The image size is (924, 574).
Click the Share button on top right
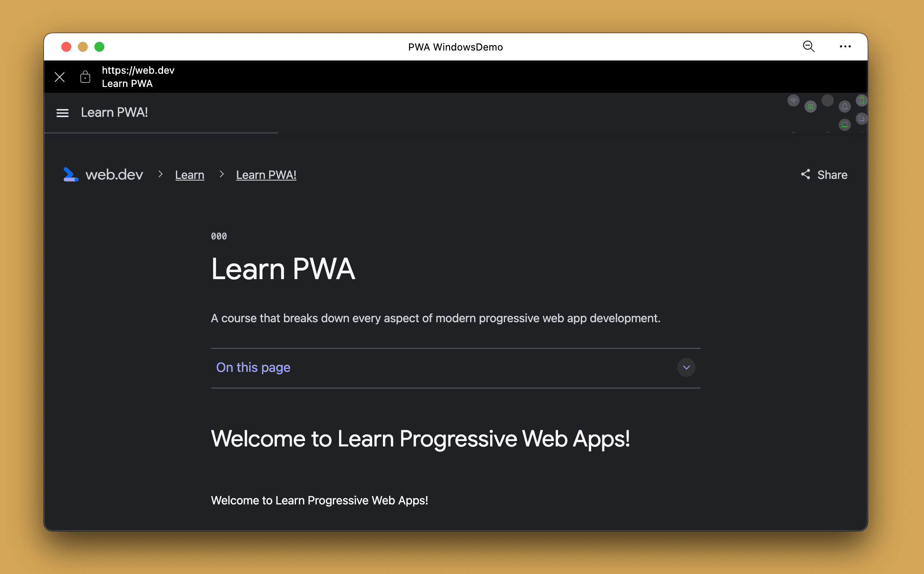823,175
